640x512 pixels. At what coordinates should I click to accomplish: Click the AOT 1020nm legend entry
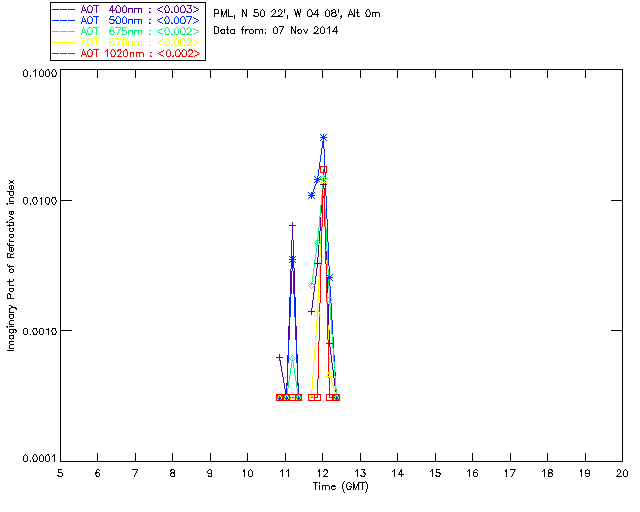pyautogui.click(x=127, y=53)
